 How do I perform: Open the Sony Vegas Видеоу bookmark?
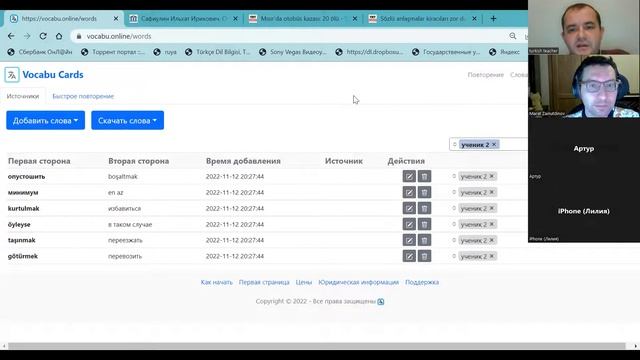click(293, 52)
